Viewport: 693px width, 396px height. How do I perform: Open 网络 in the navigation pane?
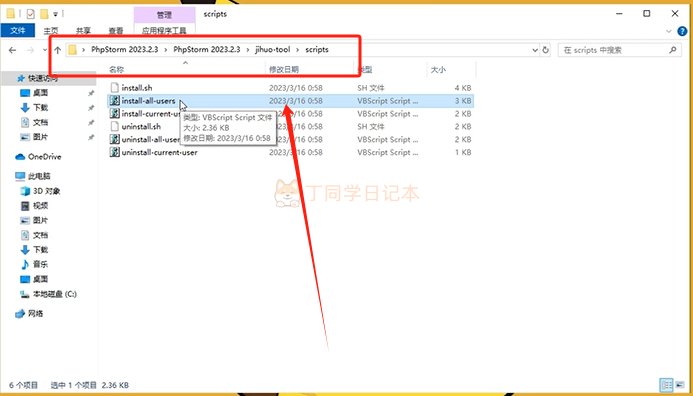pyautogui.click(x=35, y=313)
